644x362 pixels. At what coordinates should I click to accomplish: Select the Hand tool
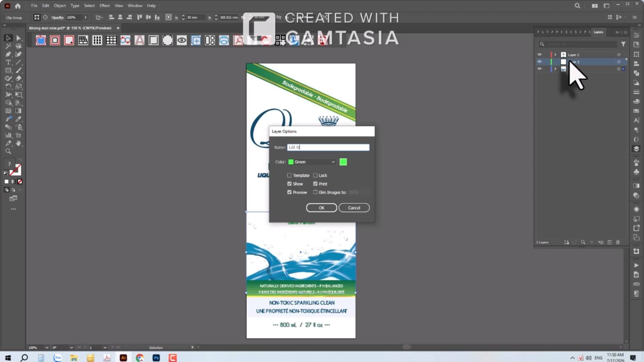[18, 143]
